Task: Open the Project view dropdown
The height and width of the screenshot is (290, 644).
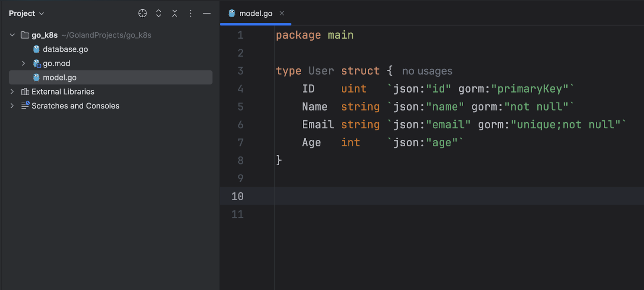Action: (x=27, y=14)
